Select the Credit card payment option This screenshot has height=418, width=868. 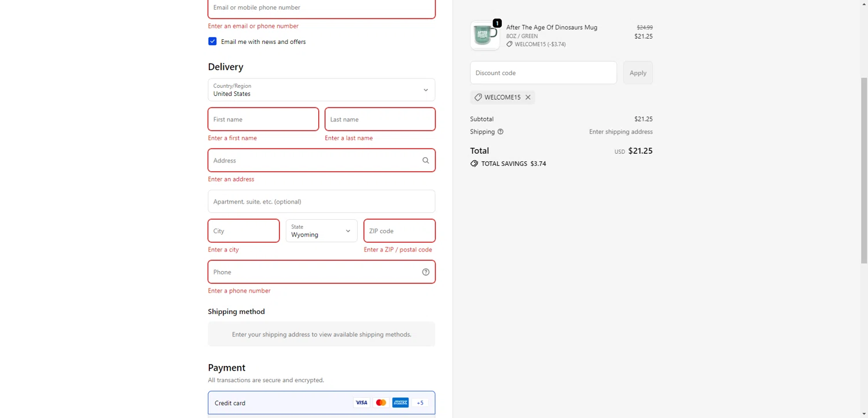[x=230, y=403]
